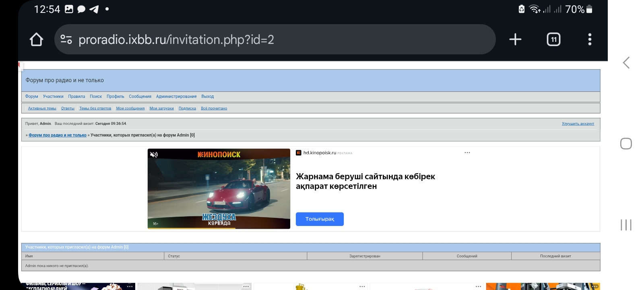Image resolution: width=644 pixels, height=290 pixels.
Task: Click the Kinopoisk video ad thumbnail
Action: pos(219,189)
